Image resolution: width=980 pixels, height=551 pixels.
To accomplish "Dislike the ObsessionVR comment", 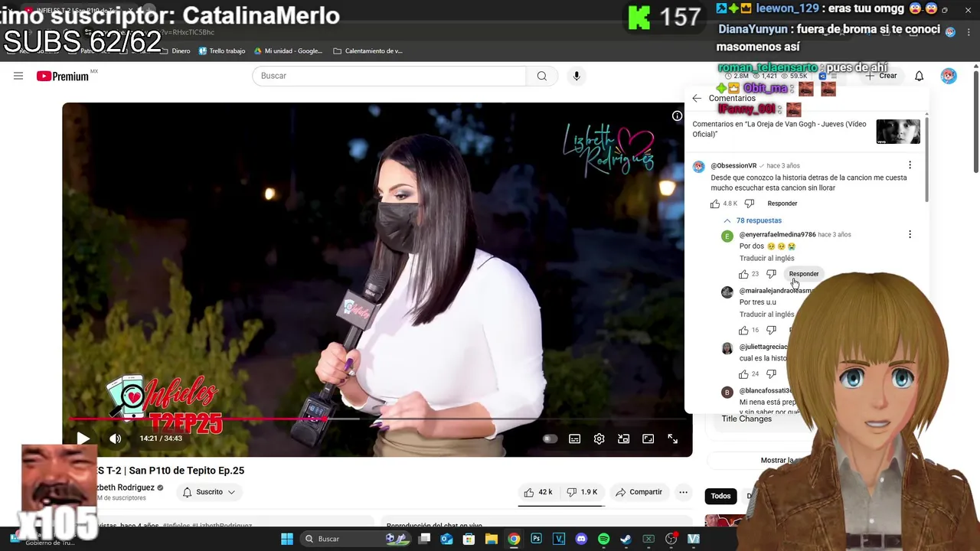I will (x=749, y=204).
